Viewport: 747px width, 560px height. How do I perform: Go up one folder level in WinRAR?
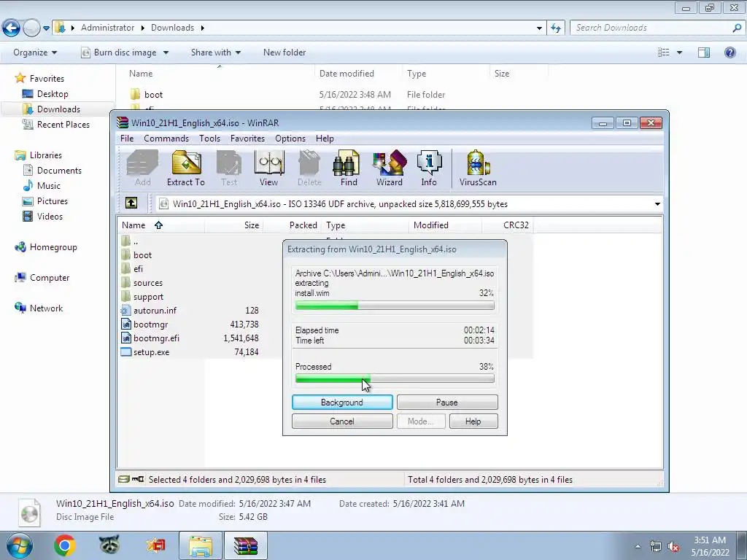pyautogui.click(x=131, y=203)
